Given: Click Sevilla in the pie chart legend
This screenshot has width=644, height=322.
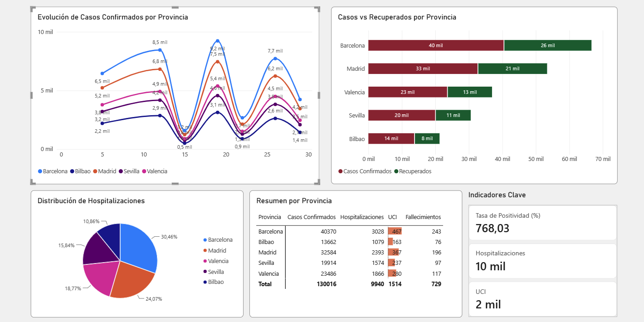Looking at the screenshot, I should coord(214,272).
